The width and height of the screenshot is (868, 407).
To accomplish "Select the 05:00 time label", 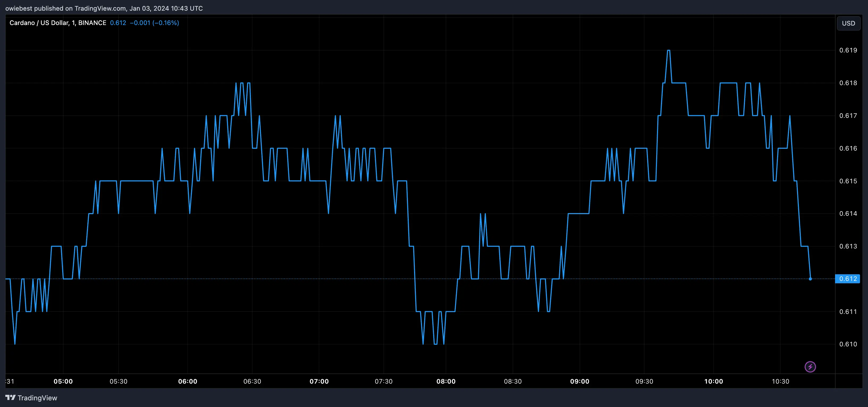I will (64, 381).
